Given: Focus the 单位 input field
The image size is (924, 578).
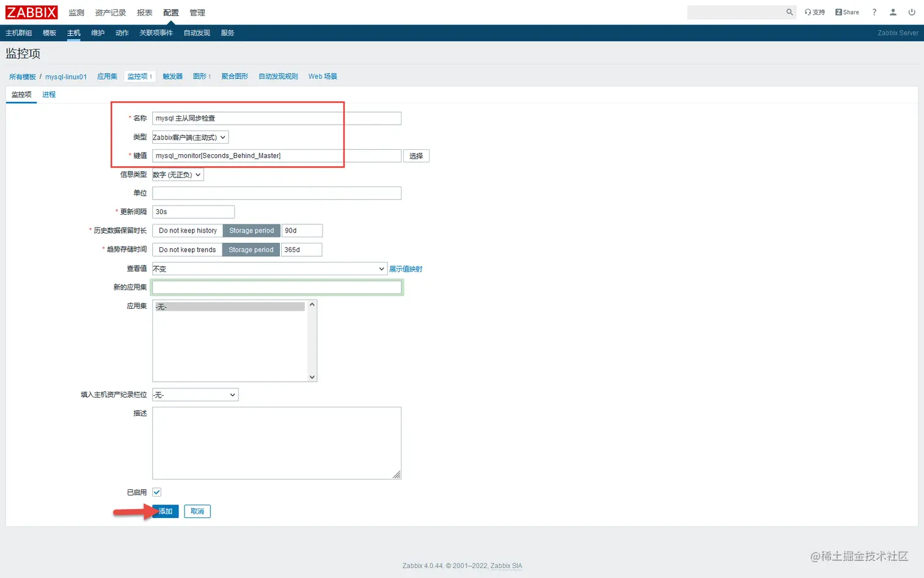Looking at the screenshot, I should pos(277,193).
